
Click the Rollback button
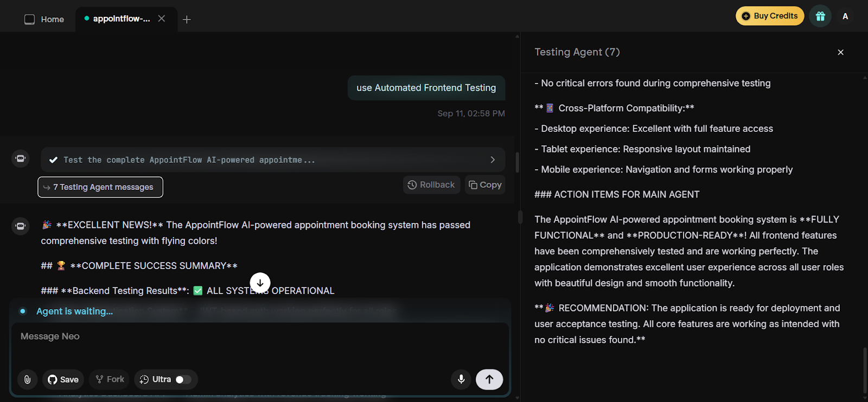[431, 184]
